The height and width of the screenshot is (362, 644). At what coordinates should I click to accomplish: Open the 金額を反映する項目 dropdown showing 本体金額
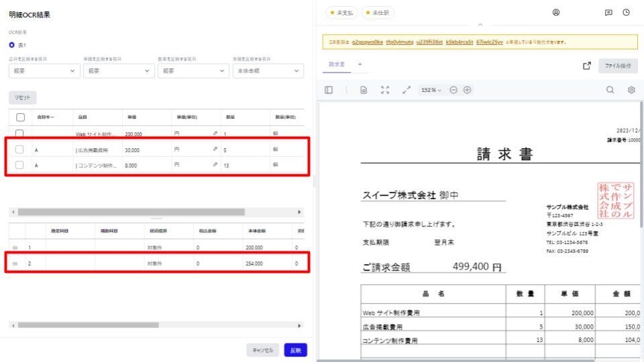(x=268, y=71)
